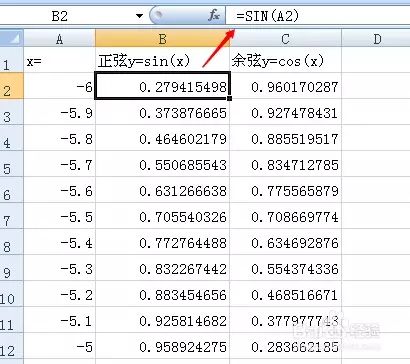Click cell with value 0.631266638
The width and height of the screenshot is (410, 364).
coord(162,190)
